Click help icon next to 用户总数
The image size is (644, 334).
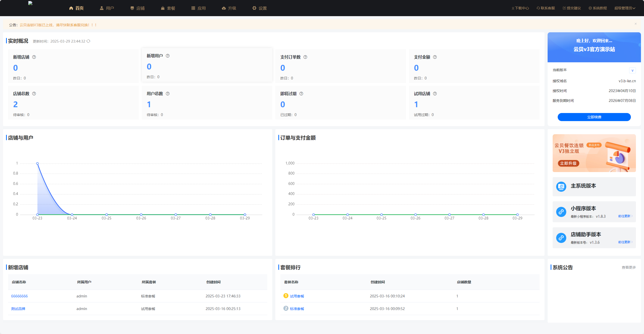pyautogui.click(x=168, y=94)
